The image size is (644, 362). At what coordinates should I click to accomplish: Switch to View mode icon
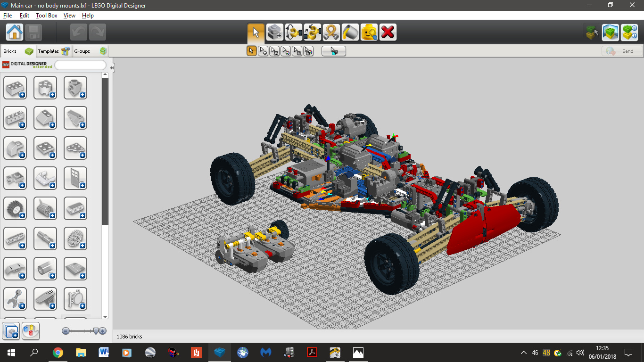[x=611, y=32]
